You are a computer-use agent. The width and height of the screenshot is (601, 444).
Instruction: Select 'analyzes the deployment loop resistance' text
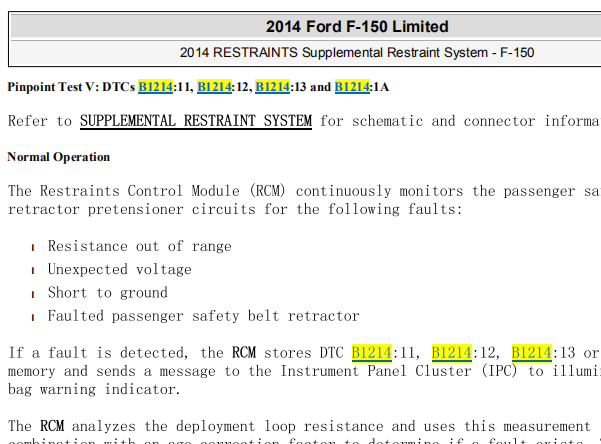point(228,426)
